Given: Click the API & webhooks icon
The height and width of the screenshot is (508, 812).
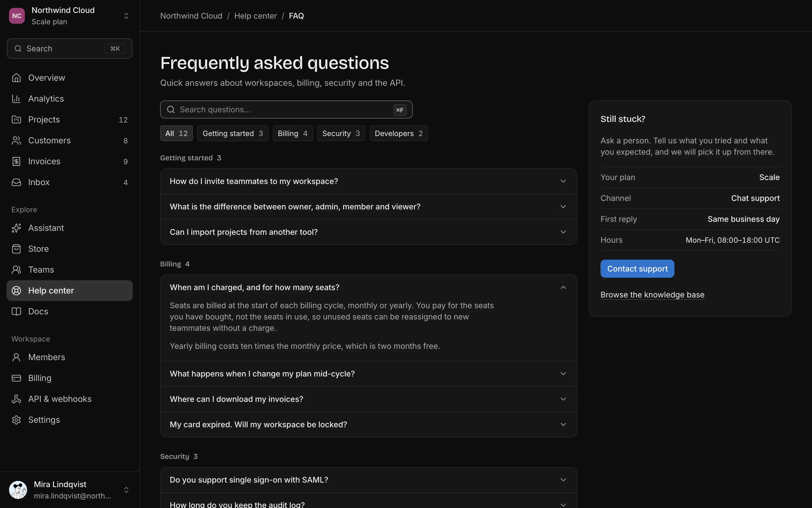Looking at the screenshot, I should pyautogui.click(x=16, y=399).
